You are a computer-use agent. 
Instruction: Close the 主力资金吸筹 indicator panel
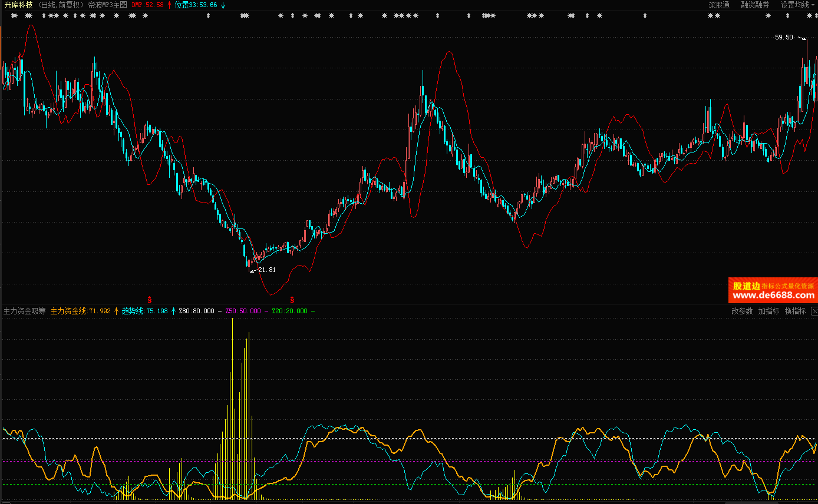814,311
